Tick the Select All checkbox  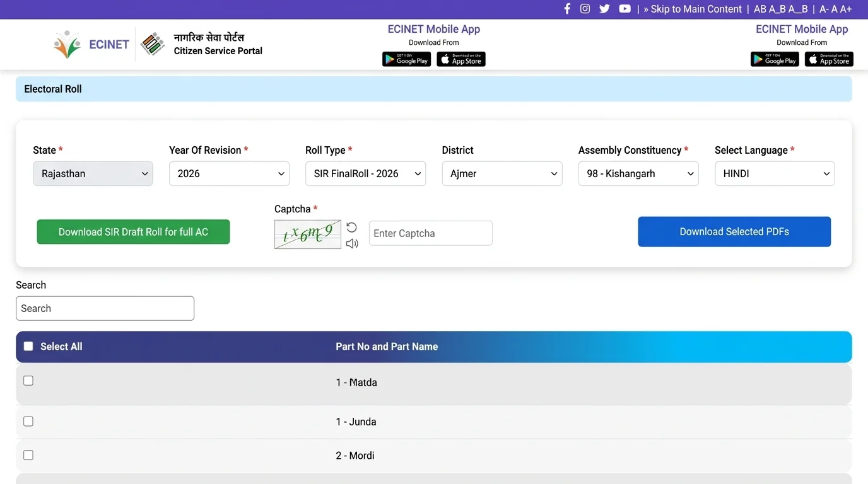[28, 346]
